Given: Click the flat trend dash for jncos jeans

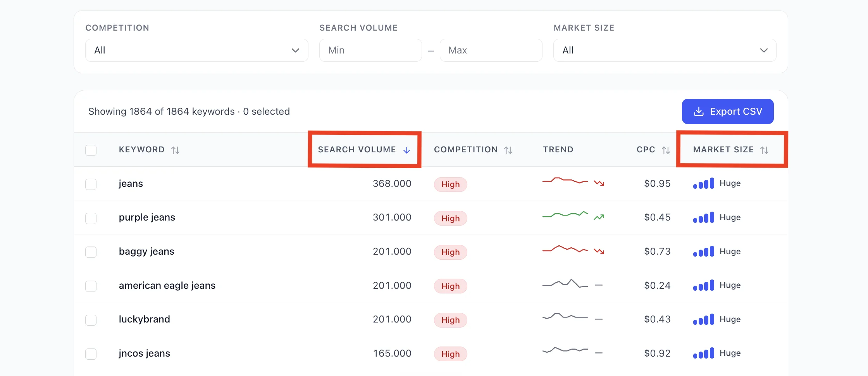Looking at the screenshot, I should click(599, 353).
